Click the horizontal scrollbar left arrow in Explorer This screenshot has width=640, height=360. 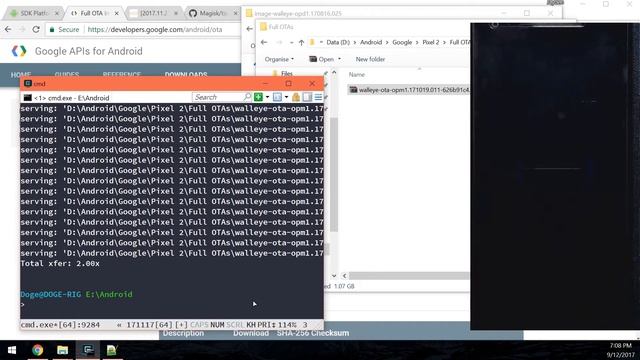coord(344,276)
